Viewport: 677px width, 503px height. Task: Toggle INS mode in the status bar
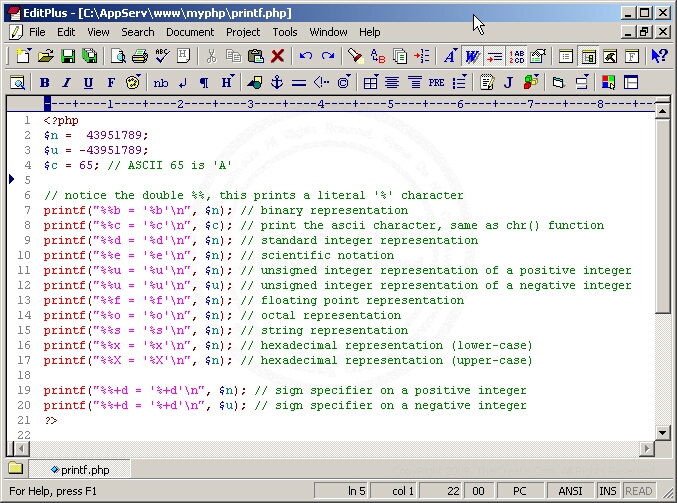(x=607, y=491)
